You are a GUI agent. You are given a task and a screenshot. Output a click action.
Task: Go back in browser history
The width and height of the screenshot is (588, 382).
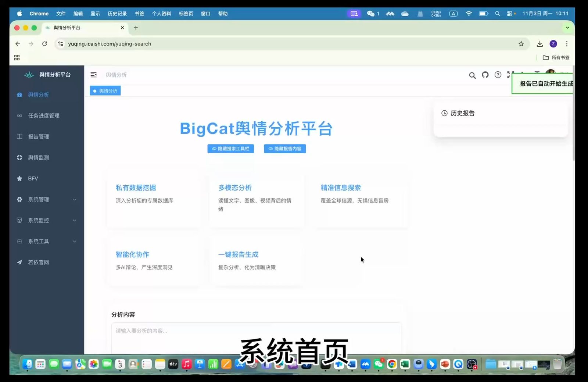click(x=18, y=44)
